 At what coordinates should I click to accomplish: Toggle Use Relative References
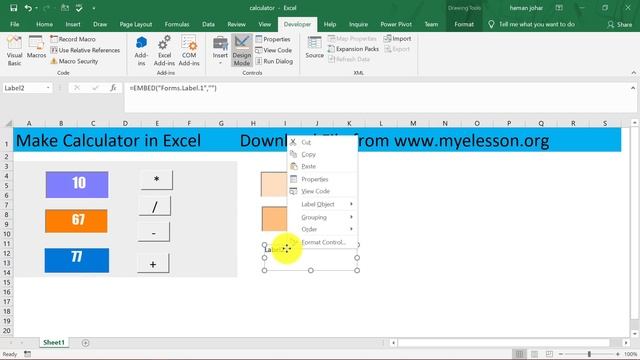pos(85,50)
